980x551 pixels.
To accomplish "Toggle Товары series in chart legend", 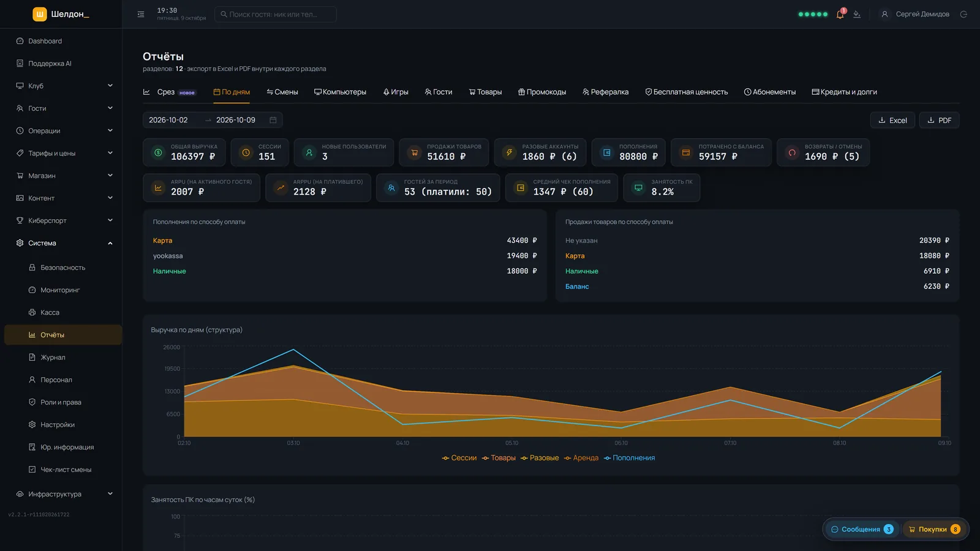I will (499, 458).
